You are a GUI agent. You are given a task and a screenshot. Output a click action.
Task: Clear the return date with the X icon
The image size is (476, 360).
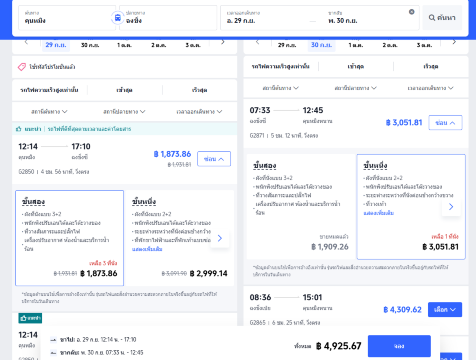point(411,12)
